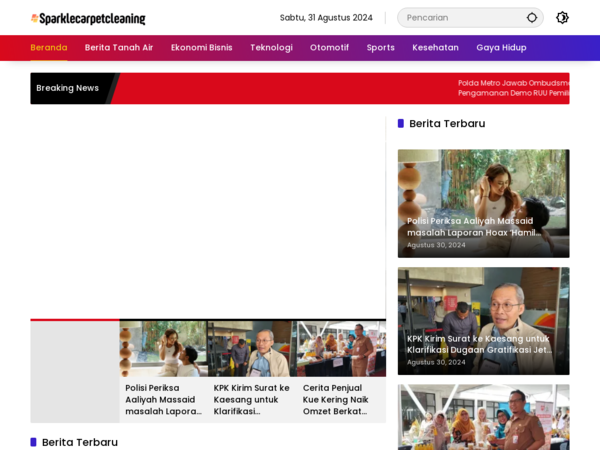Screen dimensions: 600x450
Task: Click the search icon in Pencarian field
Action: (532, 18)
